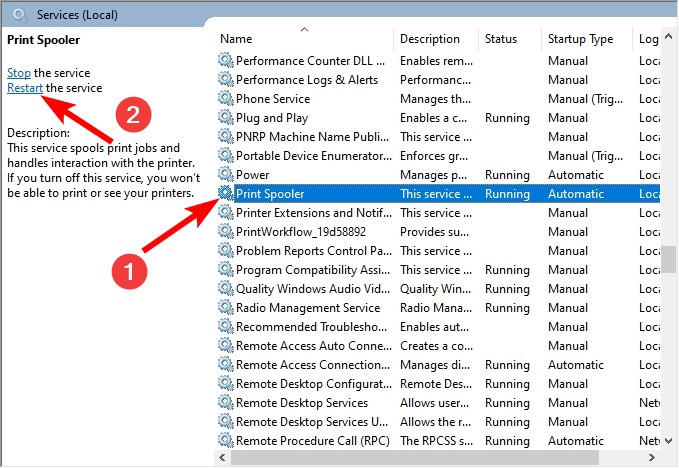
Task: Select Recommended Troublesho service name
Action: tap(311, 327)
